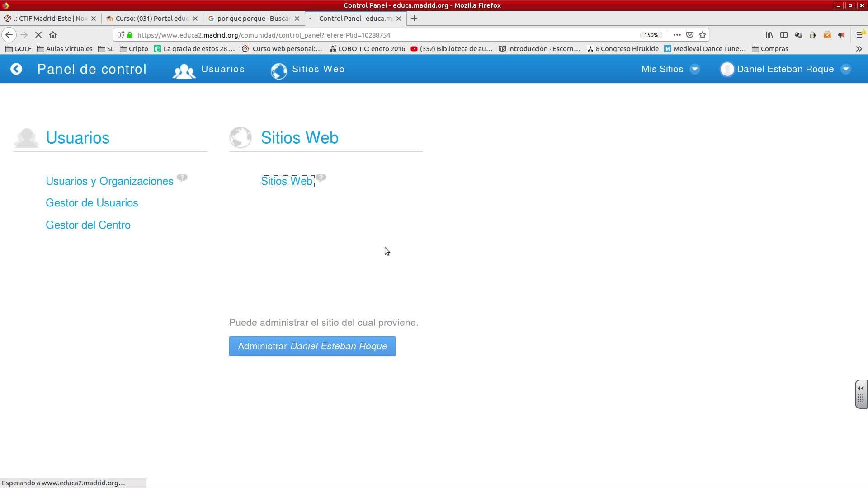Switch to the por que porque search tab
This screenshot has width=868, height=488.
click(x=253, y=19)
